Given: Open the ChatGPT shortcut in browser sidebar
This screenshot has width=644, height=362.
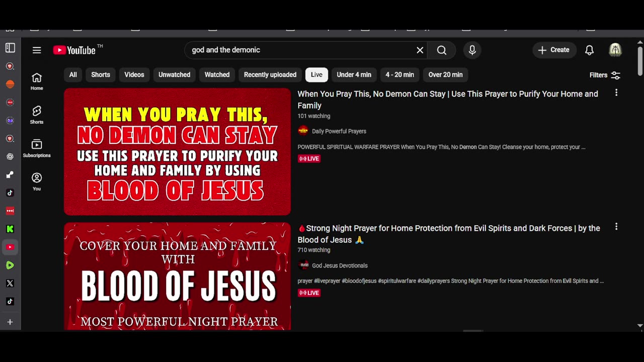Looking at the screenshot, I should point(10,156).
